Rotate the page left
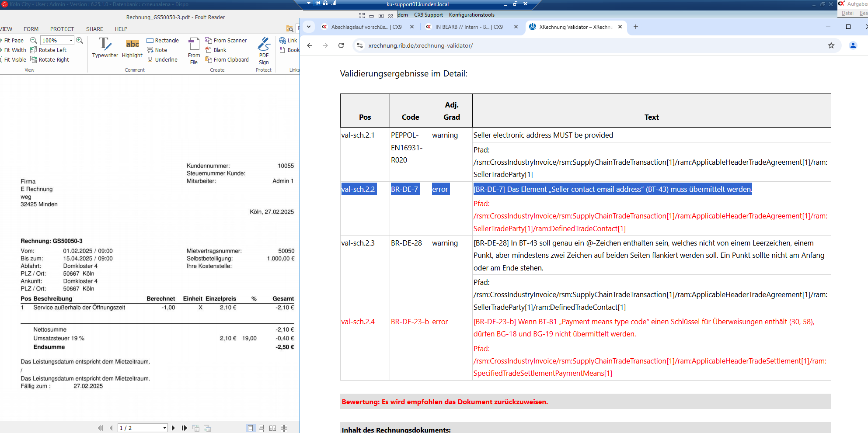This screenshot has height=433, width=868. 49,50
